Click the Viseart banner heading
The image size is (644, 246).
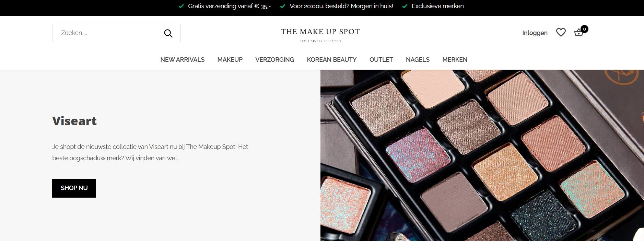click(x=74, y=121)
